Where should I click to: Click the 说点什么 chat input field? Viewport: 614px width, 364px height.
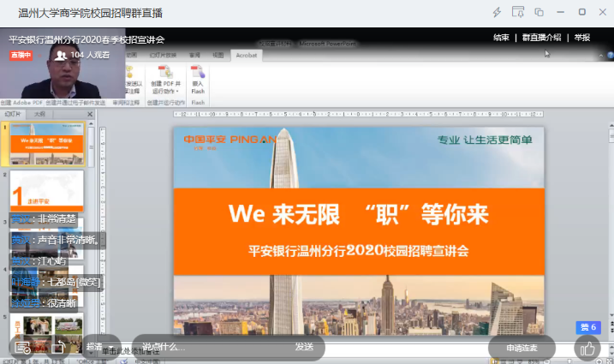214,347
